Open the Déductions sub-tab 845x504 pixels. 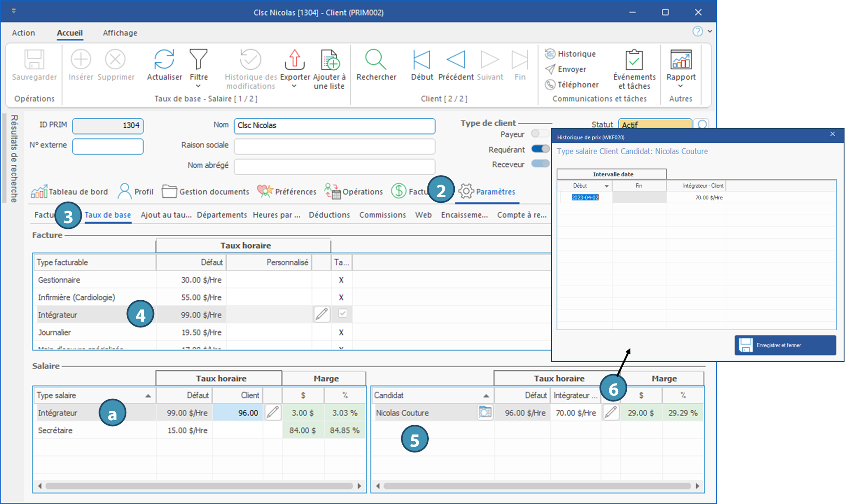coord(329,215)
